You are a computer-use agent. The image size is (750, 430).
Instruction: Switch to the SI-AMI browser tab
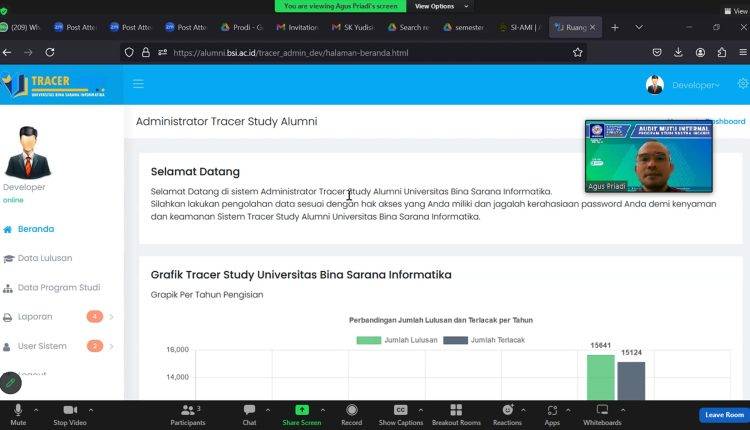click(519, 28)
